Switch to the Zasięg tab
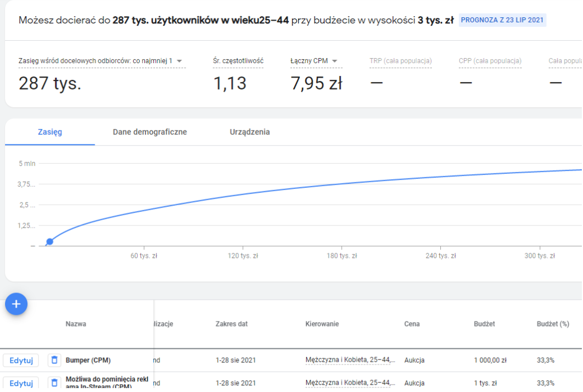583x392 pixels. 50,132
